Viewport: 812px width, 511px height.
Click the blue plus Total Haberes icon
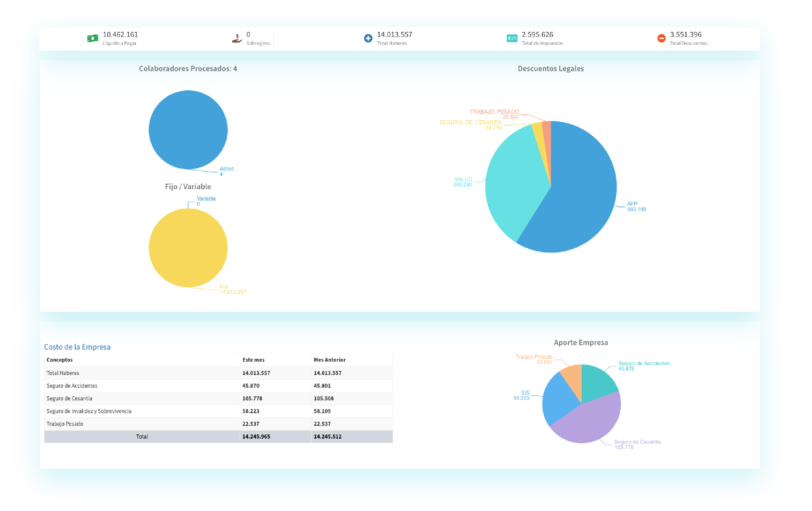pos(368,38)
